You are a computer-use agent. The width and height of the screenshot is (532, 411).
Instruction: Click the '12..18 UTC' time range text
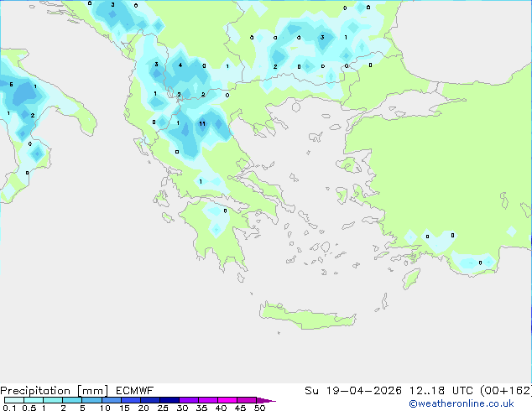click(441, 391)
